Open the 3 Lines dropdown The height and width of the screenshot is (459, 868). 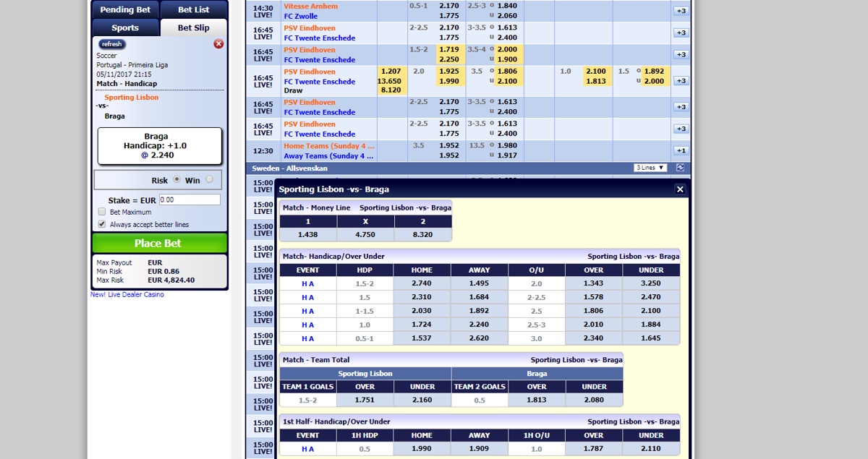tap(650, 168)
